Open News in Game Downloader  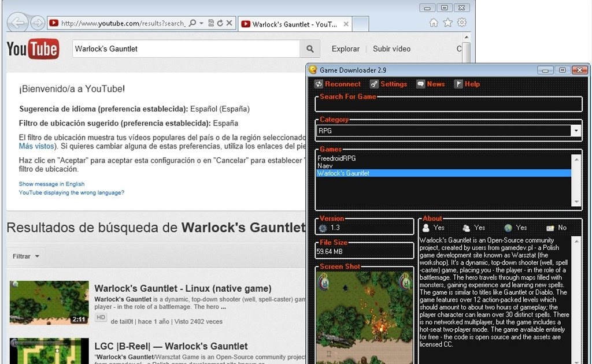pyautogui.click(x=431, y=84)
